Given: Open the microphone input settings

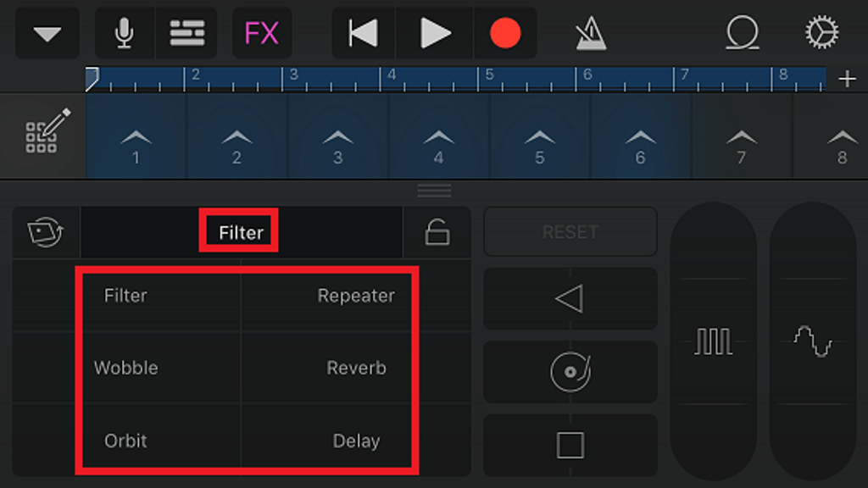Looking at the screenshot, I should pyautogui.click(x=125, y=33).
